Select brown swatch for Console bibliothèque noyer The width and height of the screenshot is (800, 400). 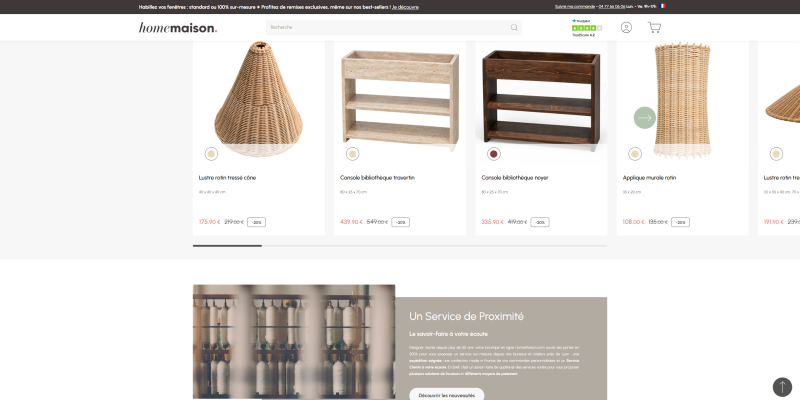pos(494,154)
